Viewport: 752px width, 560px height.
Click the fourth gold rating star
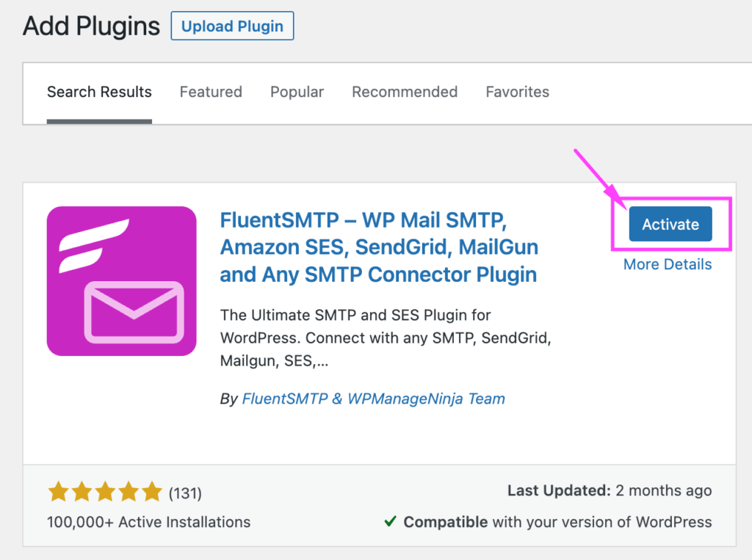(130, 491)
